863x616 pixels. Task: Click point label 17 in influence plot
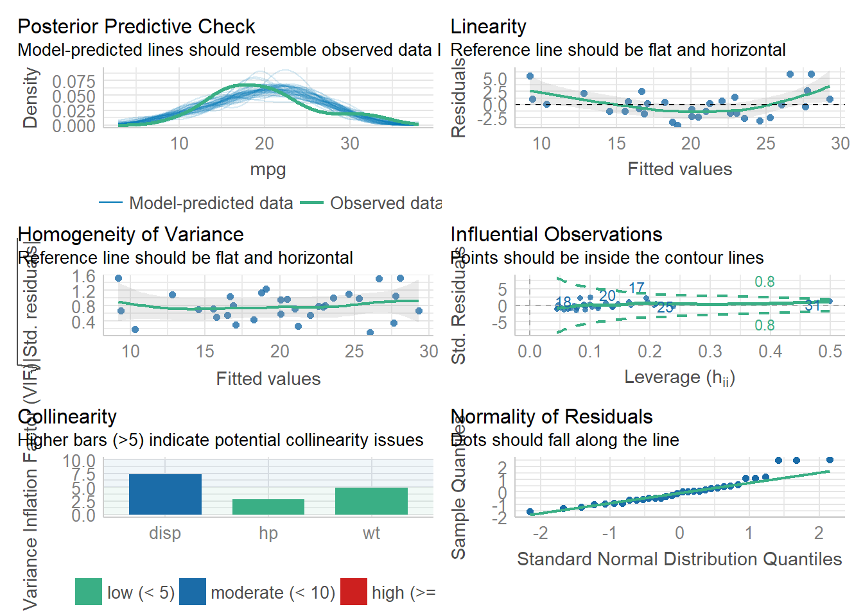636,289
